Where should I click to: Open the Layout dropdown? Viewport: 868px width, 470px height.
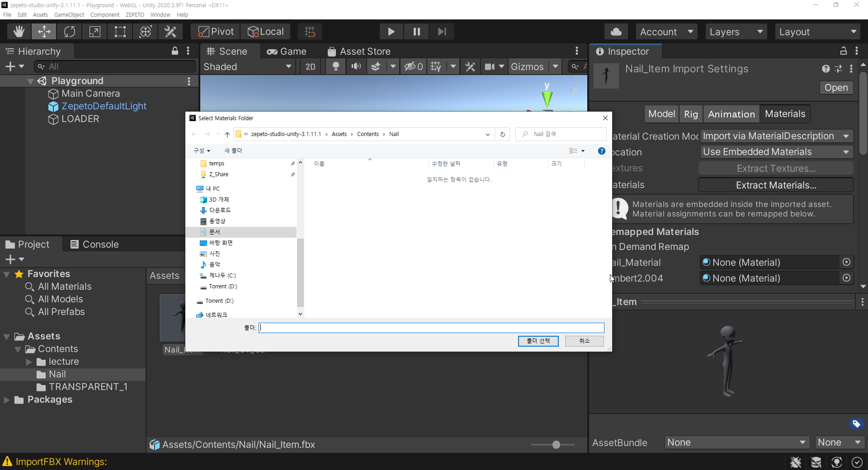tap(817, 32)
